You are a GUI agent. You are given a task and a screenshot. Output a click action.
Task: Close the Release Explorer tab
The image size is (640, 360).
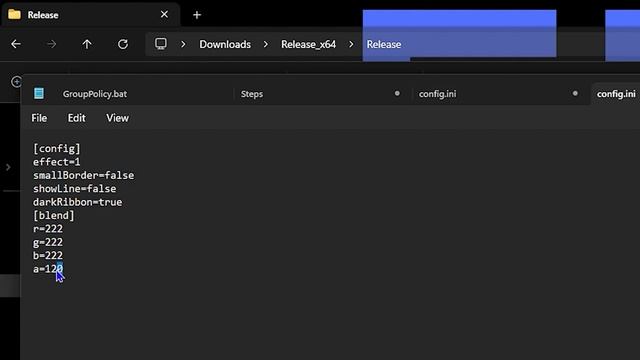(164, 14)
